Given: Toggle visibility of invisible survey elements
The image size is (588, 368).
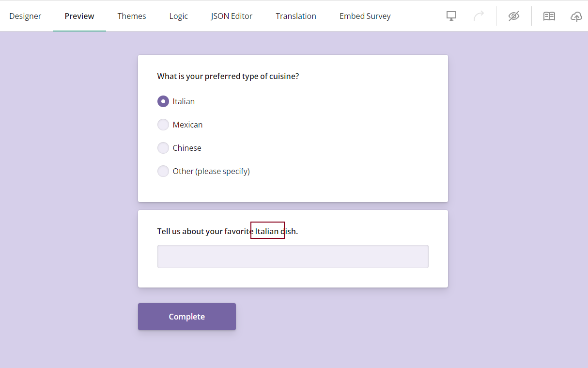Looking at the screenshot, I should click(513, 16).
